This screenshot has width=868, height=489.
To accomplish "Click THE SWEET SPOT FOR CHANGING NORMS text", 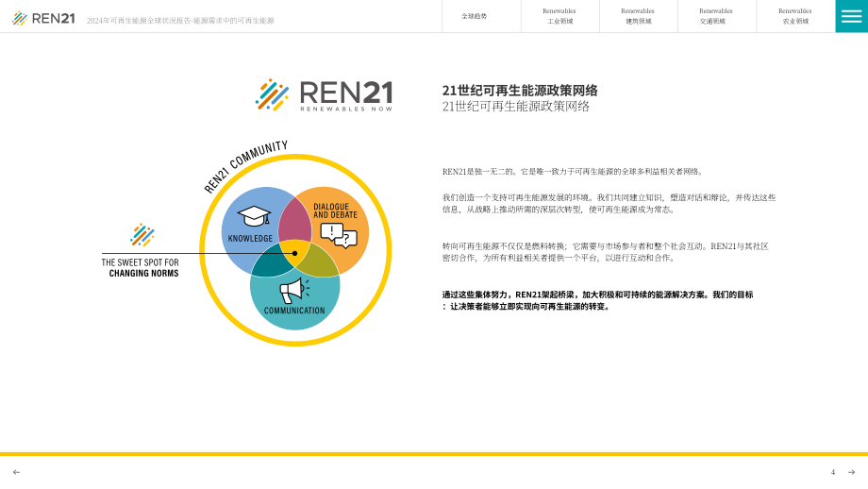I will [x=141, y=267].
